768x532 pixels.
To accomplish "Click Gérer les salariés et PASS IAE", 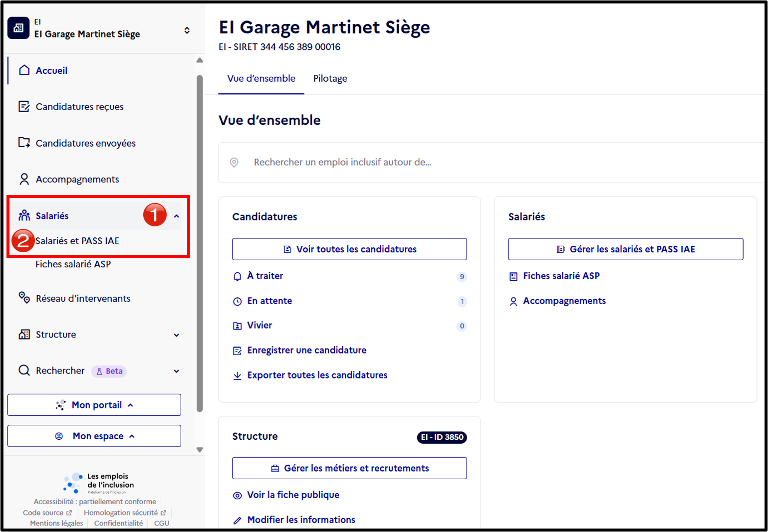I will pos(626,249).
